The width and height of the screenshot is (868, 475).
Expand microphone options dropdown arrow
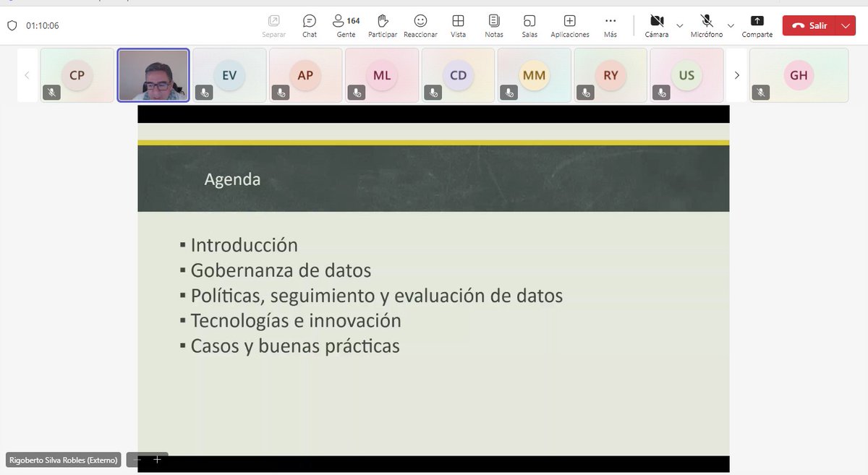click(731, 25)
